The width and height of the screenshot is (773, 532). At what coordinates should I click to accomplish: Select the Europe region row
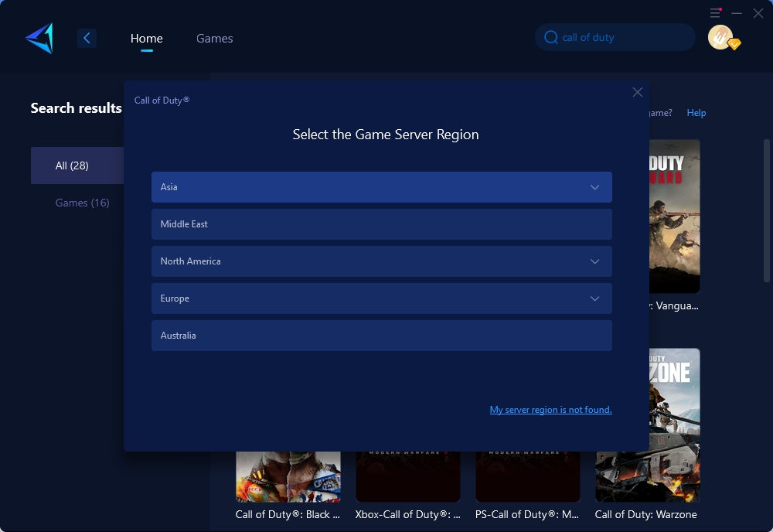click(x=382, y=298)
